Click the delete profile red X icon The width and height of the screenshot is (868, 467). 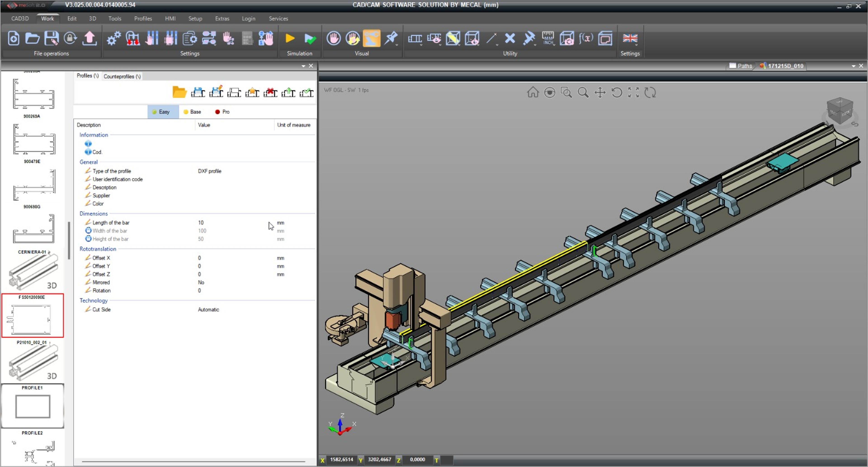point(270,92)
